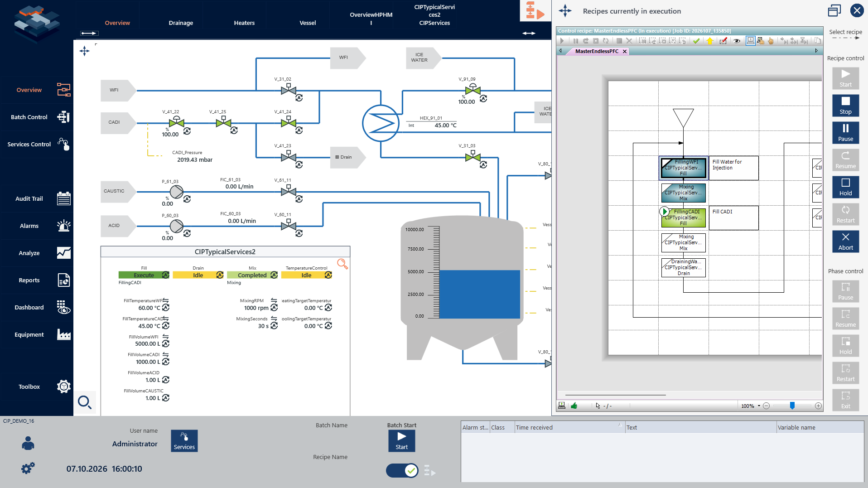Click the orange magnifier in CIPTypicalServices2 faceplate
This screenshot has width=868, height=488.
tap(342, 264)
